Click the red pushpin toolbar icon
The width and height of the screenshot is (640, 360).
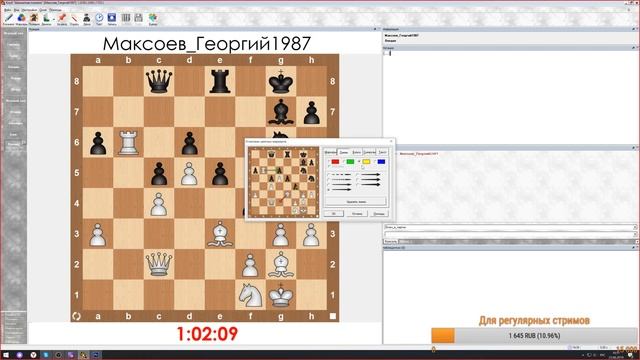pyautogui.click(x=62, y=17)
